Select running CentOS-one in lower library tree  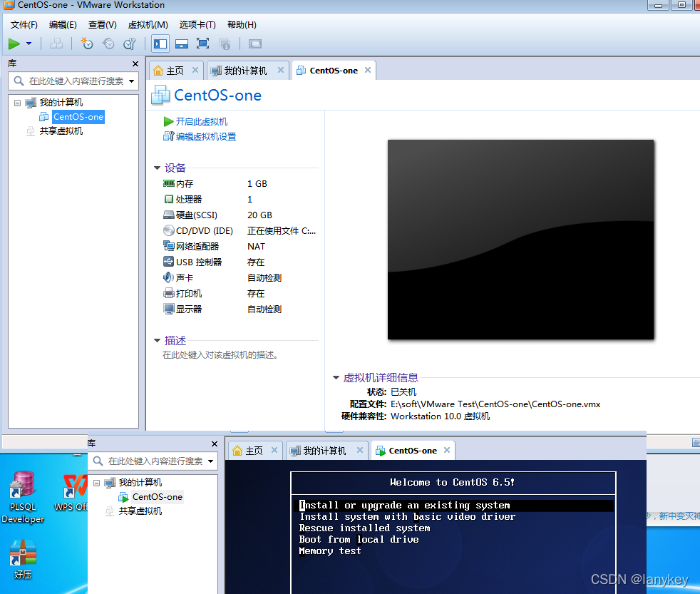point(157,497)
